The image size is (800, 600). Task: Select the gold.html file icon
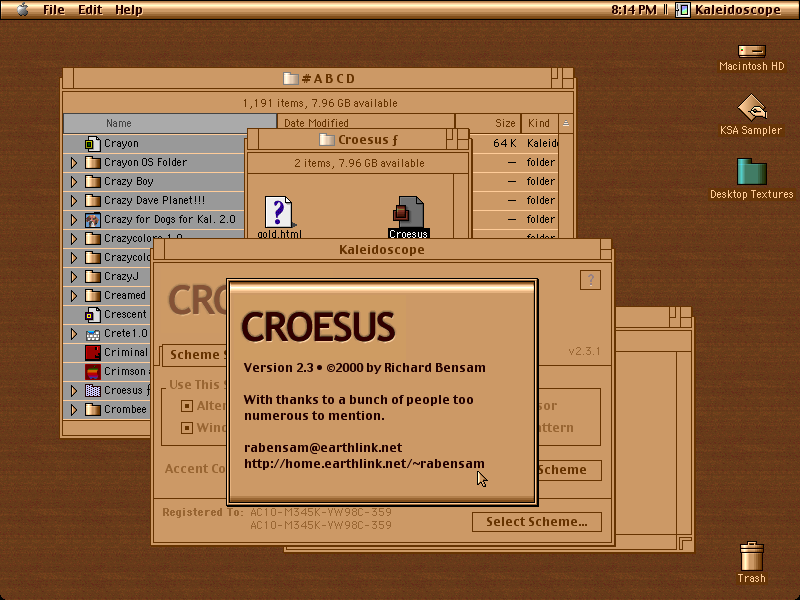[x=279, y=211]
